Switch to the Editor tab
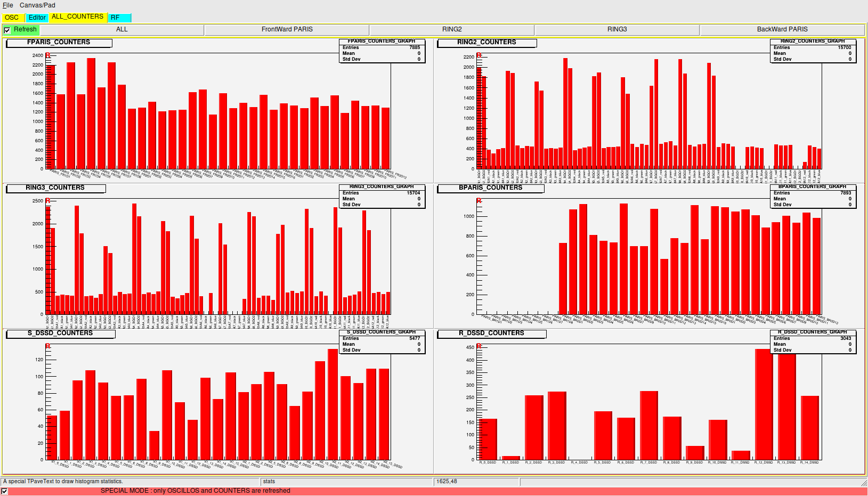This screenshot has width=868, height=496. 37,18
